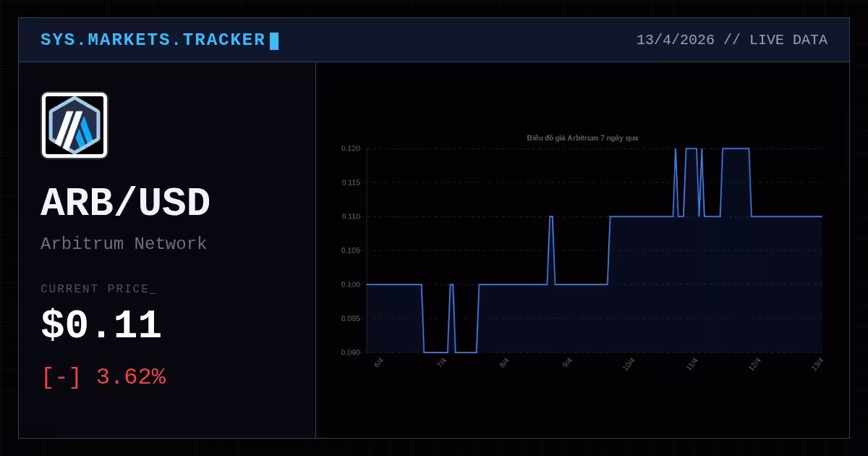Click the 0.120 y-axis label
Viewport: 868px width, 456px height.
351,148
